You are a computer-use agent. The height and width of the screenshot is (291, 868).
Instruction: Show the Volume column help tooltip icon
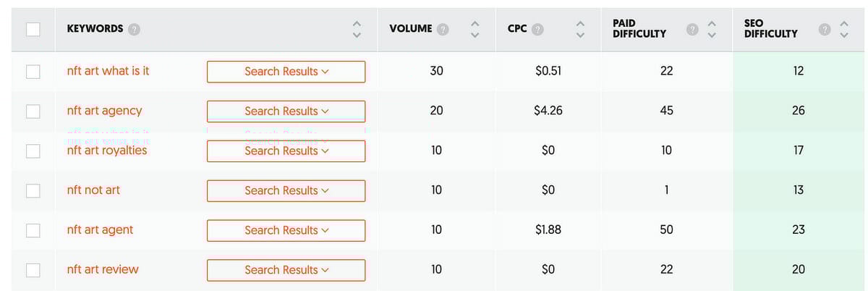click(443, 29)
